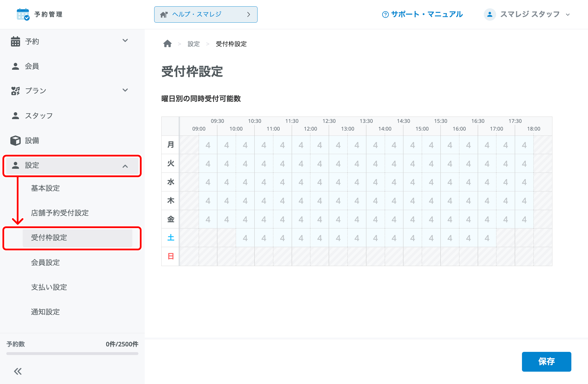This screenshot has width=588, height=384.
Task: Click the 月 row header
Action: pos(171,145)
